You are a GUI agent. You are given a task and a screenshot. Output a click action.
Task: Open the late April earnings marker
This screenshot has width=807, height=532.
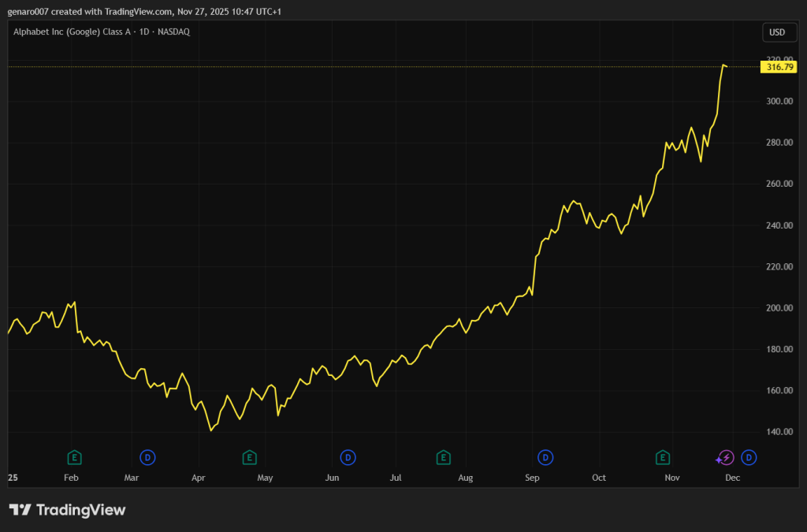tap(249, 457)
